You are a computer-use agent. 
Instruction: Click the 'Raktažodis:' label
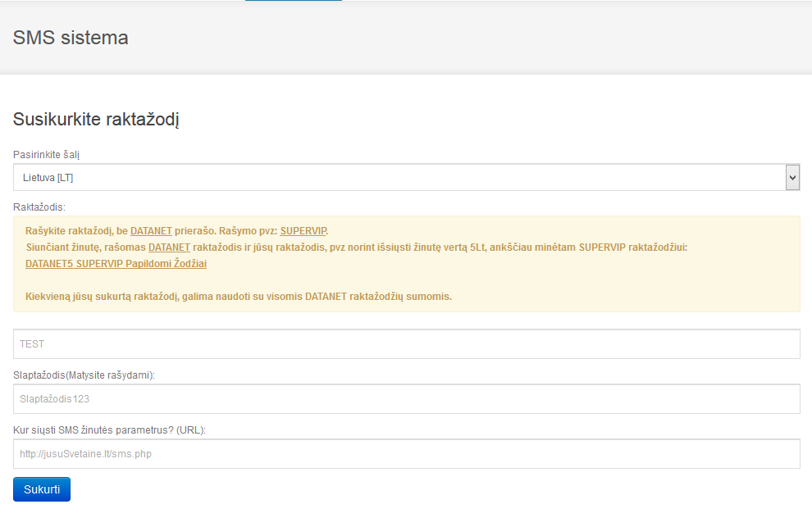39,207
